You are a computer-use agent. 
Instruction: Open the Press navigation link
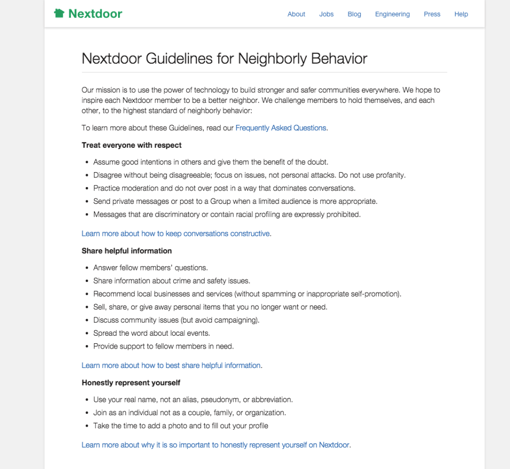click(x=432, y=14)
